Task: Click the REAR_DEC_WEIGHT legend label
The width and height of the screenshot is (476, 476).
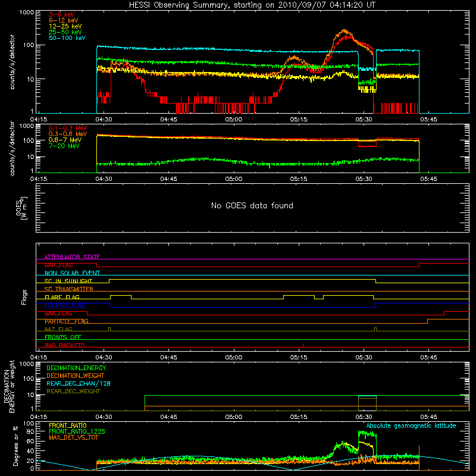Action: pos(73,392)
